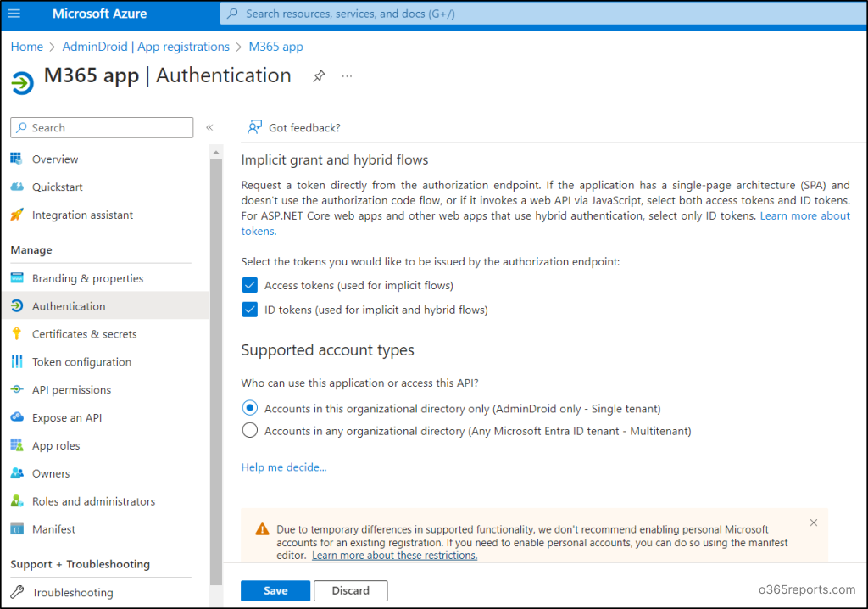Click M365 app breadcrumb
This screenshot has height=609, width=868.
275,47
